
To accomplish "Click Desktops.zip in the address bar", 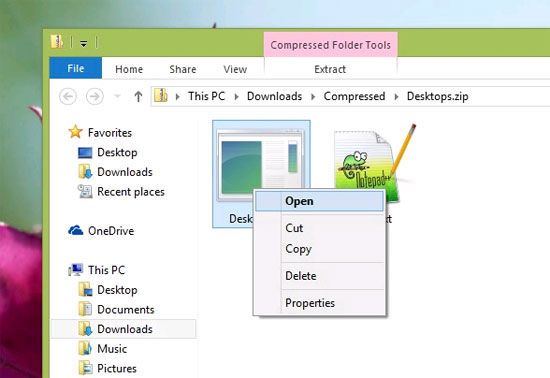I will point(437,96).
